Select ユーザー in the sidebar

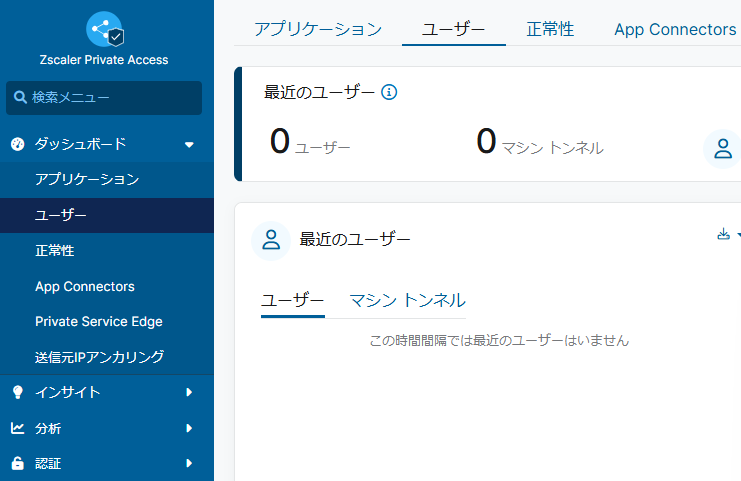(x=107, y=215)
